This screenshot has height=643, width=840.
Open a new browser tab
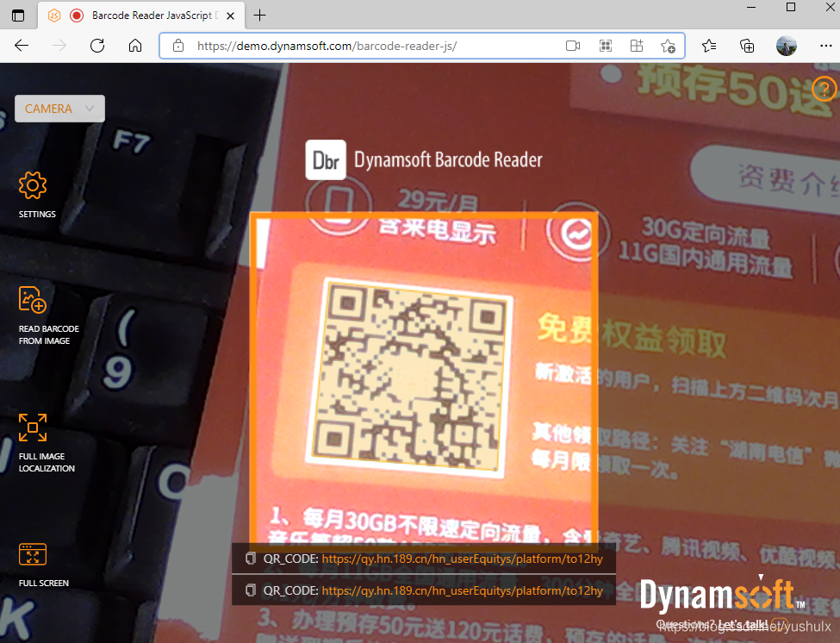(x=259, y=16)
